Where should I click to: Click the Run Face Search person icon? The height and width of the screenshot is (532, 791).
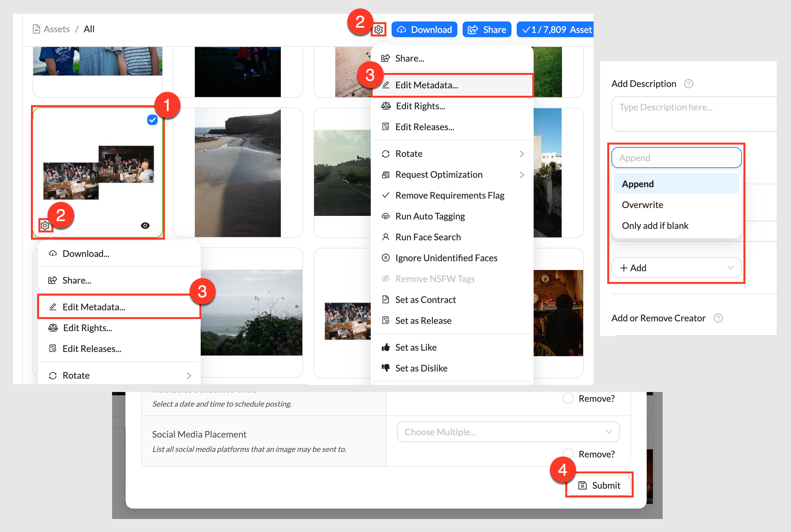click(386, 237)
